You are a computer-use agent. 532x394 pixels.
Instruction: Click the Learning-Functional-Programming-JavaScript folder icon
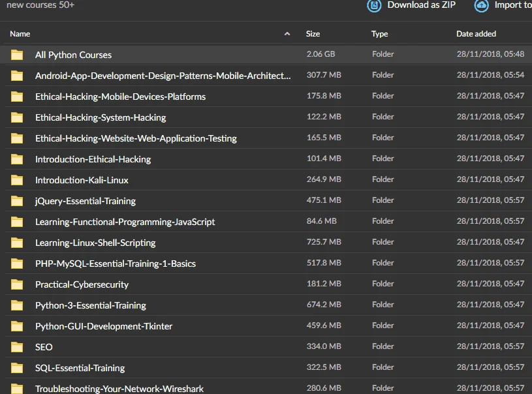click(x=17, y=222)
